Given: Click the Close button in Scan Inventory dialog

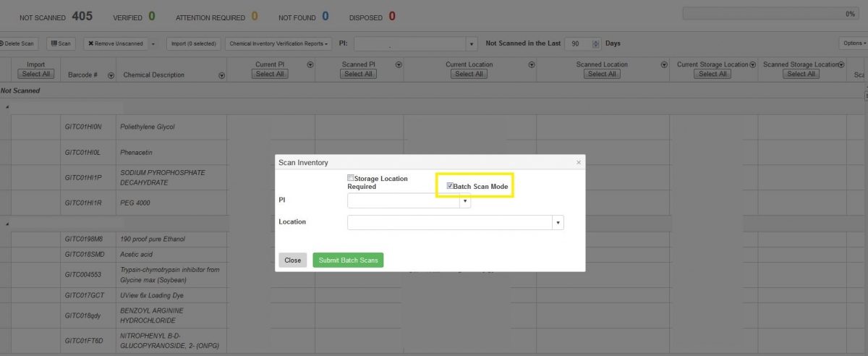Looking at the screenshot, I should (292, 260).
